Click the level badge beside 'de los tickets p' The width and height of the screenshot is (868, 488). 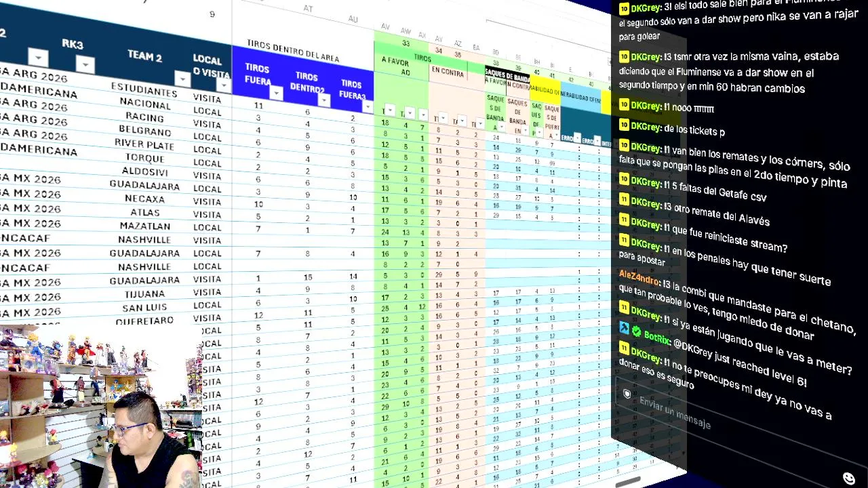point(625,125)
